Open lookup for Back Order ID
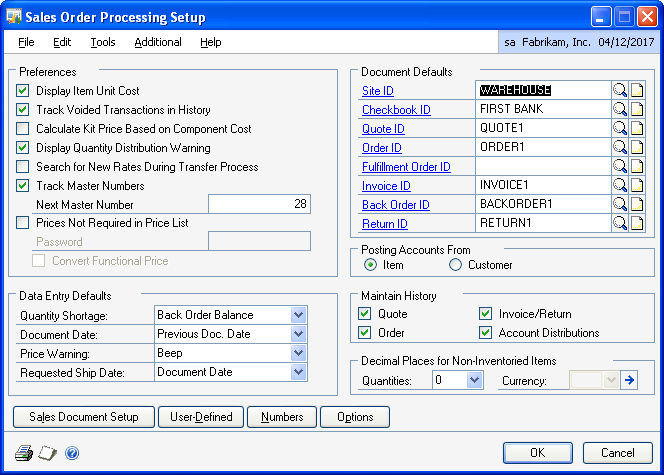Image resolution: width=664 pixels, height=475 pixels. (620, 204)
